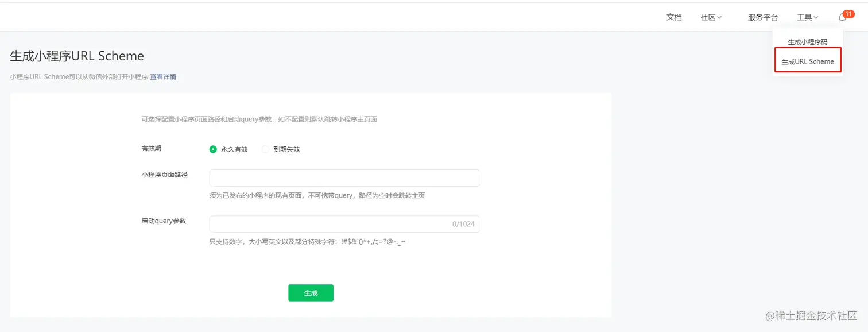Select the 到期失效 expiry option

click(265, 149)
